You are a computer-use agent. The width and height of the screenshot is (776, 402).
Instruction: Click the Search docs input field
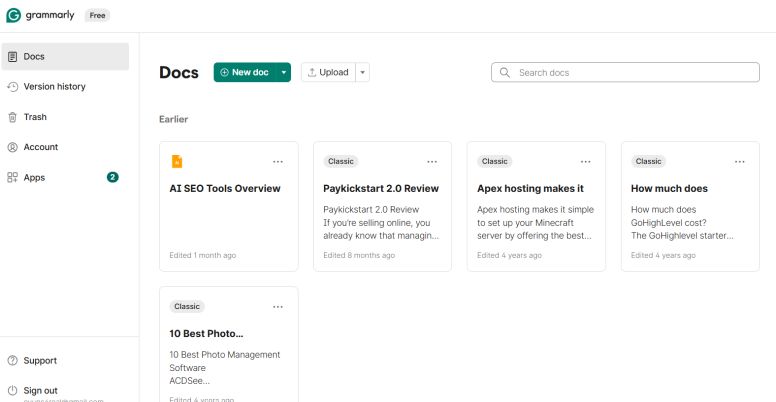[625, 72]
